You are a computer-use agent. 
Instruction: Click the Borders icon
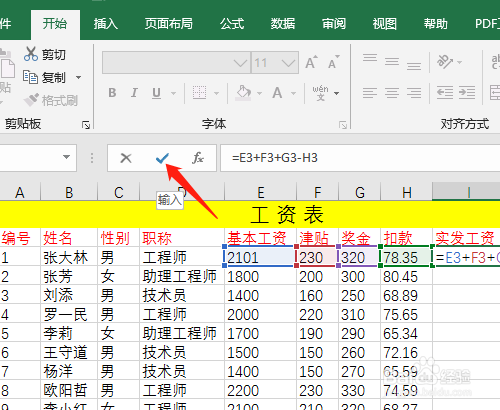[199, 92]
